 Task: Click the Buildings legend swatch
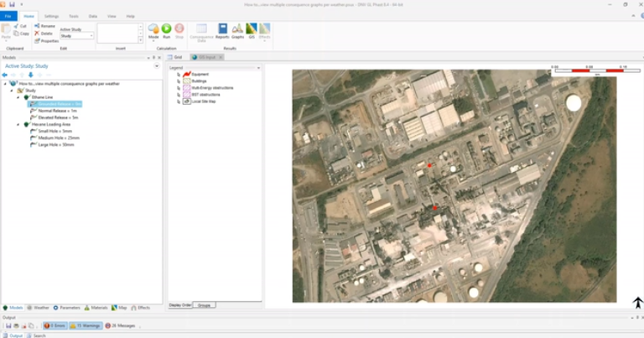(x=186, y=81)
